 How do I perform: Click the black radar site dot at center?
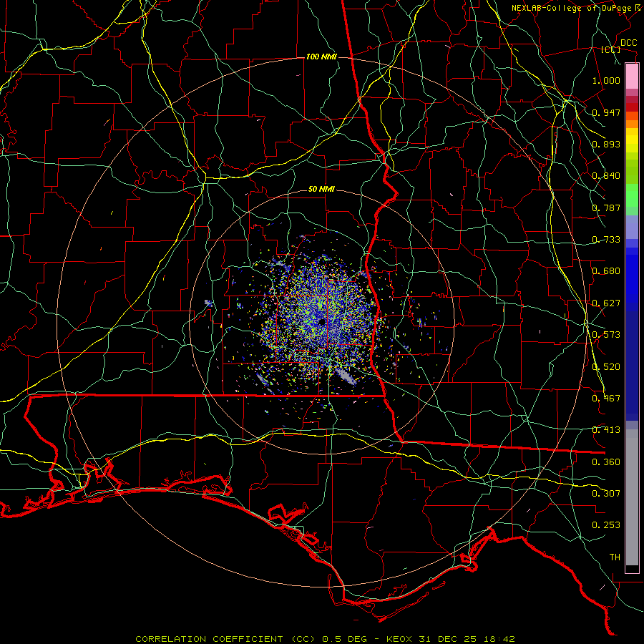pos(322,321)
